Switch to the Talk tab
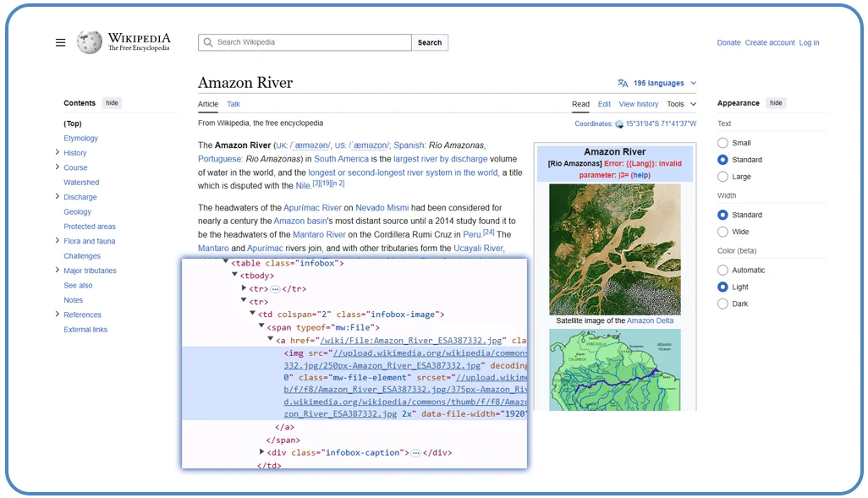This screenshot has width=868, height=498. (233, 103)
